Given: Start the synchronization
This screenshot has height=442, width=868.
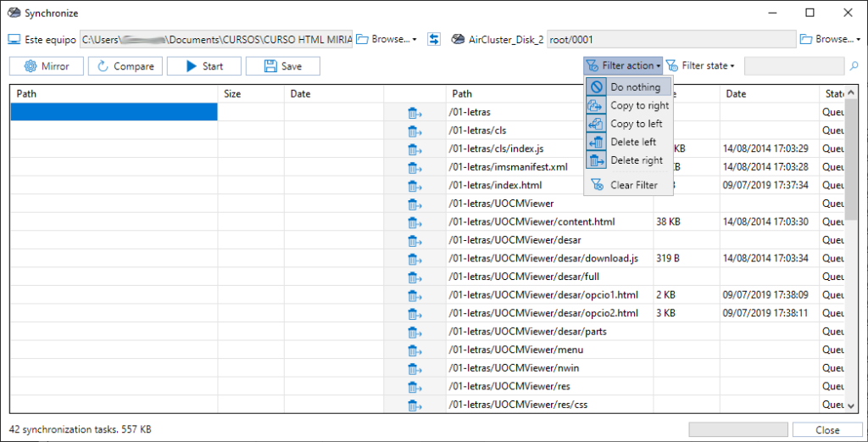Looking at the screenshot, I should (x=204, y=66).
